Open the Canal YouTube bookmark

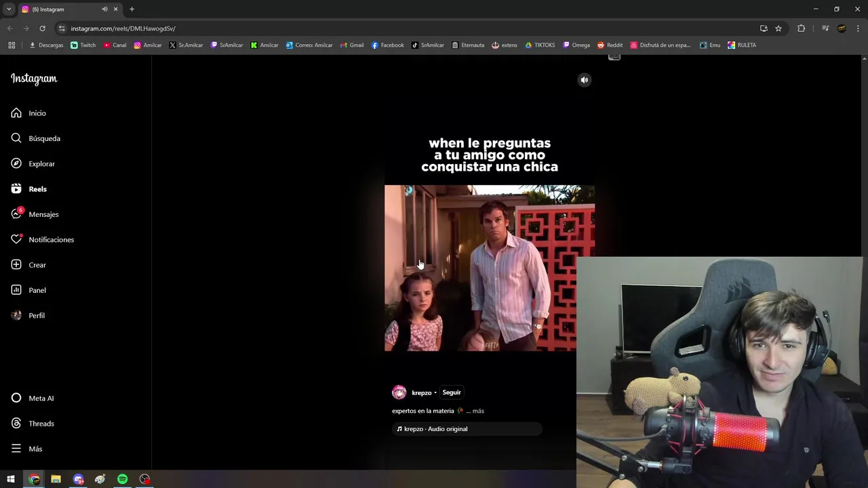[x=115, y=45]
